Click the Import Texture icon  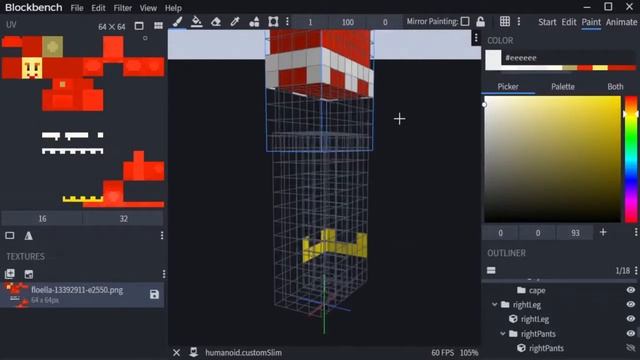point(10,274)
